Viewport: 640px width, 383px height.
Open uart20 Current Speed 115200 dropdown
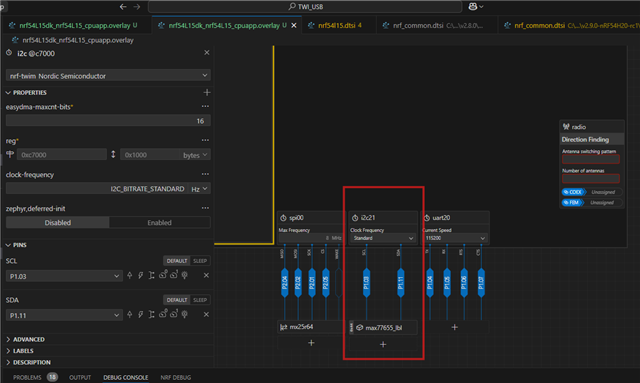pos(455,238)
